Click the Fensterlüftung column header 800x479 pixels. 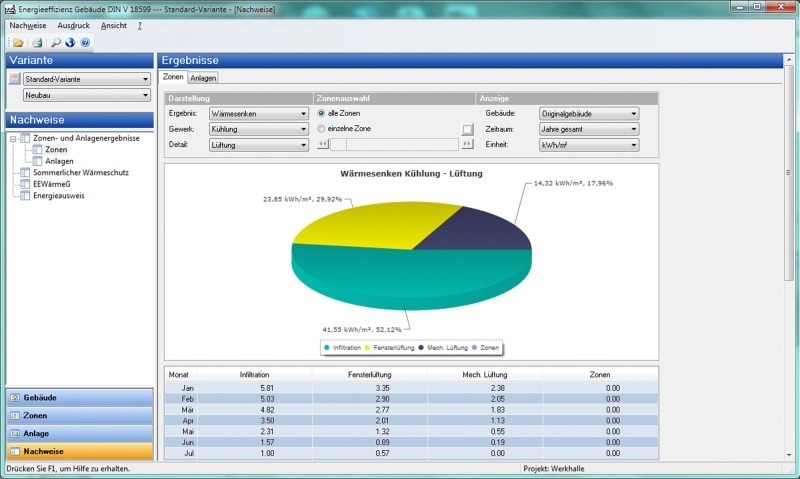coord(370,374)
